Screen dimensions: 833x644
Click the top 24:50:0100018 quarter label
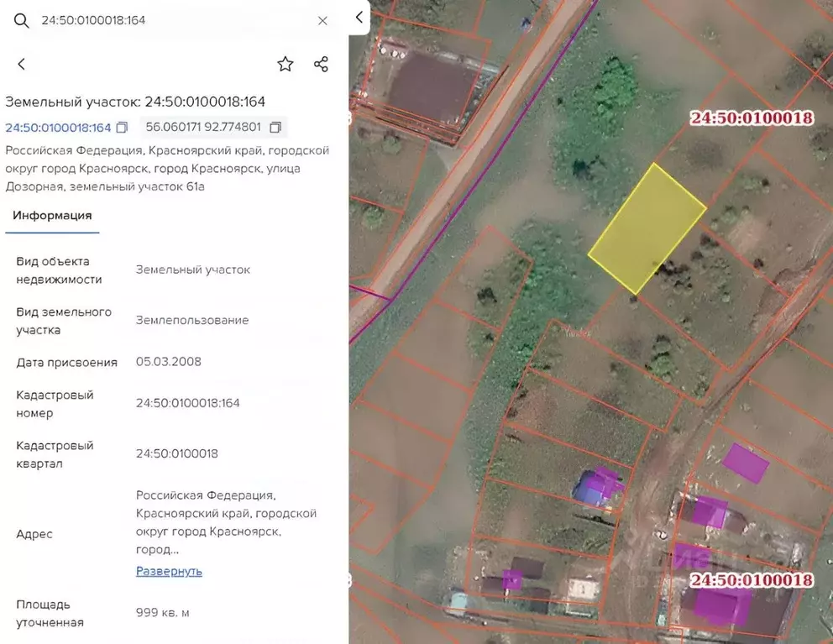(x=752, y=118)
